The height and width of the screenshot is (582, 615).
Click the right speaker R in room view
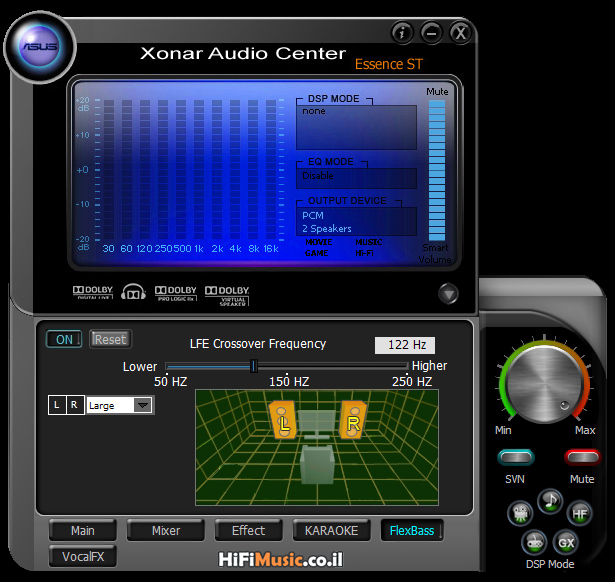coord(353,419)
